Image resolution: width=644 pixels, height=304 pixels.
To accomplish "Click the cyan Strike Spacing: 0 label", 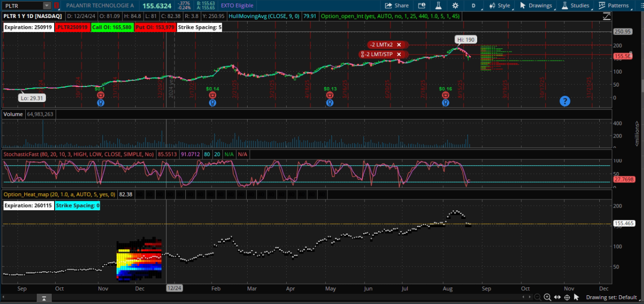I will 78,206.
